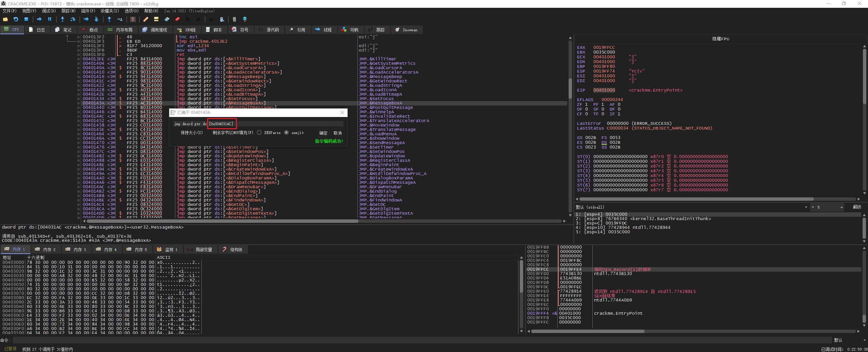Click 隐藏FPU to hide the FPU registers
Viewport: 868px width, 352px height.
[x=721, y=39]
